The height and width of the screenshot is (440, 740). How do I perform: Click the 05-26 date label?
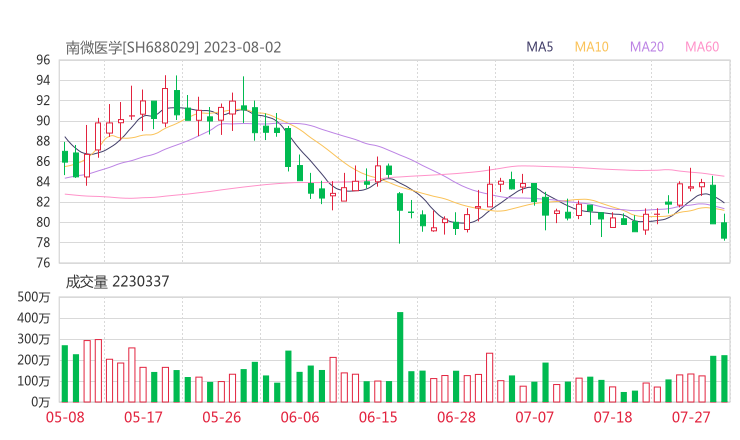pos(221,417)
